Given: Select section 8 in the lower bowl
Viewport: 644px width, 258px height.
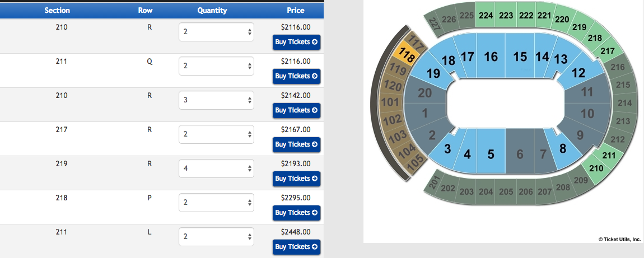Looking at the screenshot, I should (x=563, y=148).
